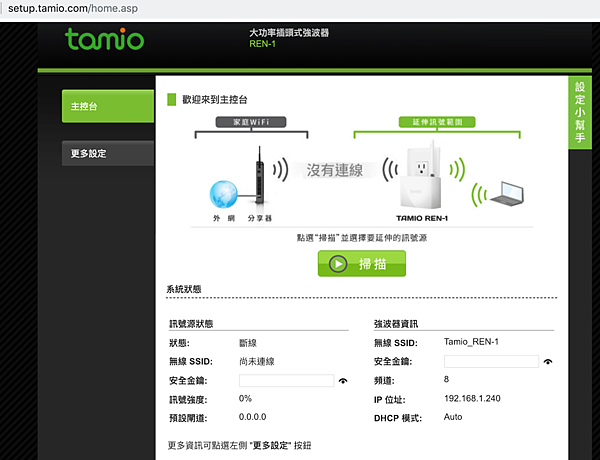600x460 pixels.
Task: Click the DHCP mode Auto value
Action: [453, 417]
